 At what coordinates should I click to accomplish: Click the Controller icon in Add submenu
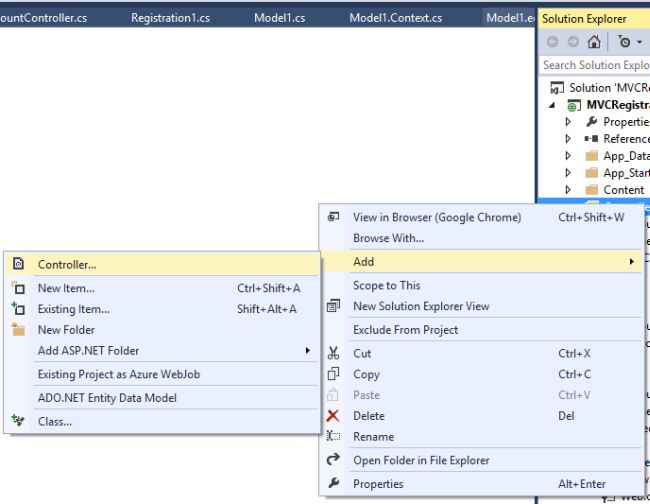point(17,265)
